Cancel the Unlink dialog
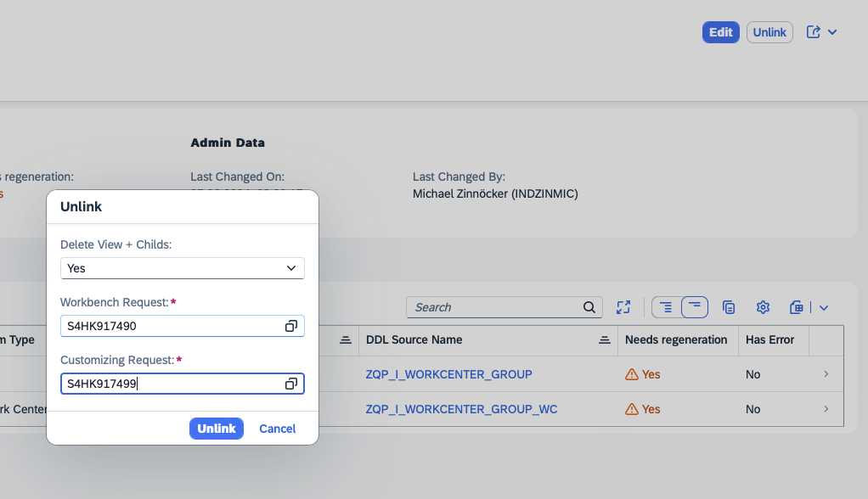The height and width of the screenshot is (499, 868). [x=278, y=429]
